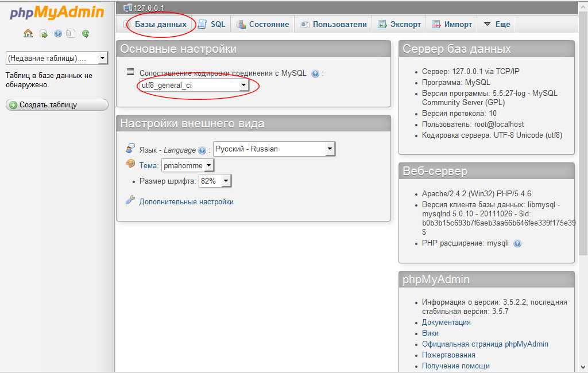The width and height of the screenshot is (588, 373).
Task: Click help icon next to Language label
Action: click(x=202, y=151)
